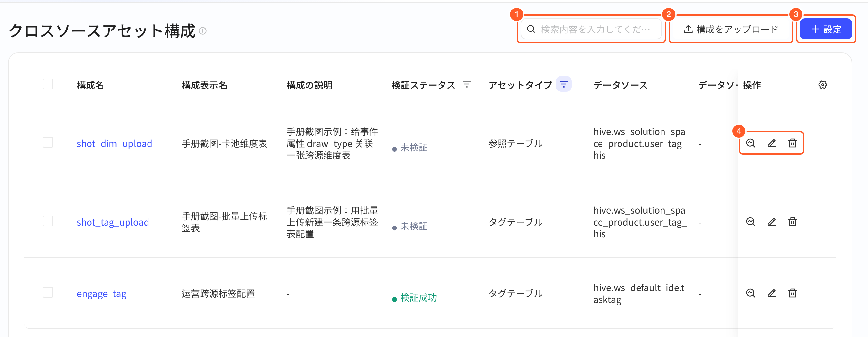
Task: Edit the shot_dim_upload configuration
Action: pos(772,143)
